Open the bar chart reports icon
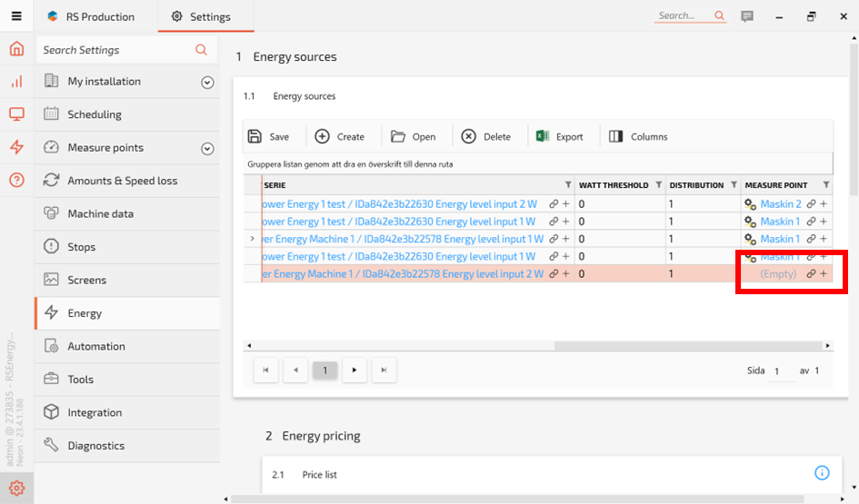859x504 pixels. 16,82
